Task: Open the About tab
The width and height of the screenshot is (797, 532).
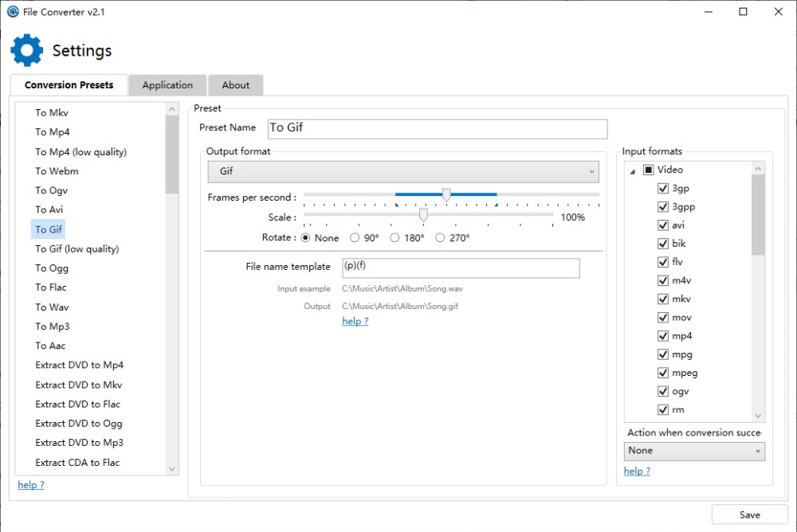Action: tap(236, 85)
